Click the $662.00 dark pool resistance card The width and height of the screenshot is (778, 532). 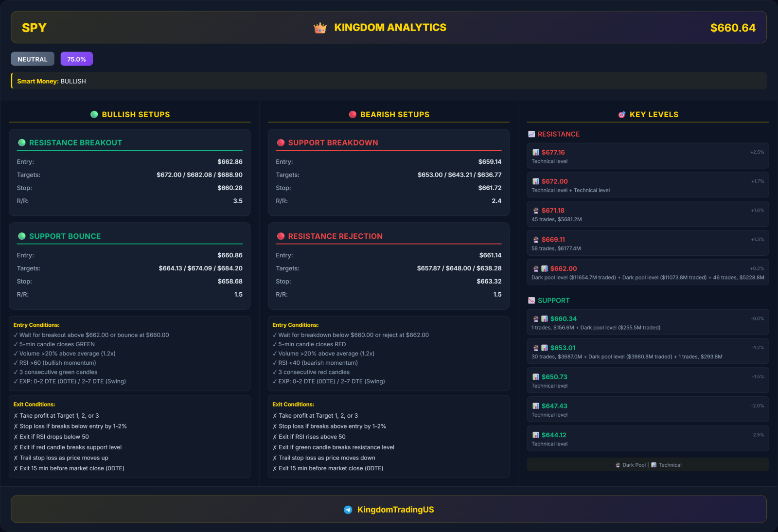[647, 272]
